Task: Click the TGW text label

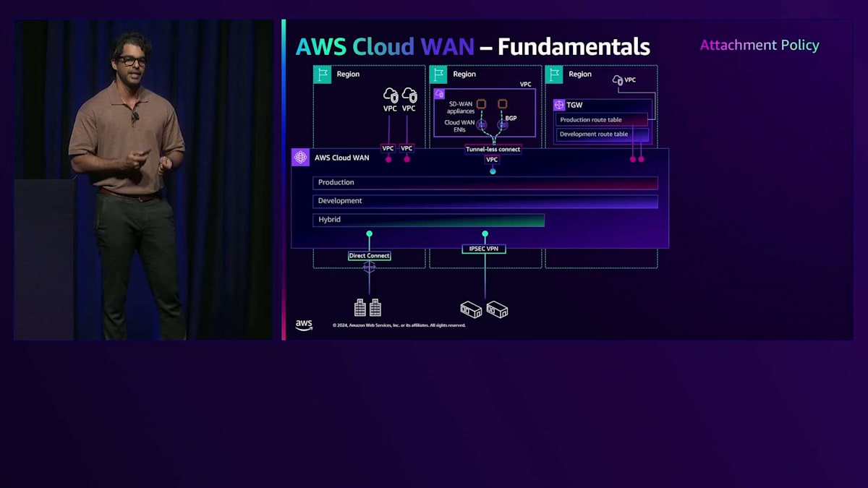Action: (x=575, y=106)
